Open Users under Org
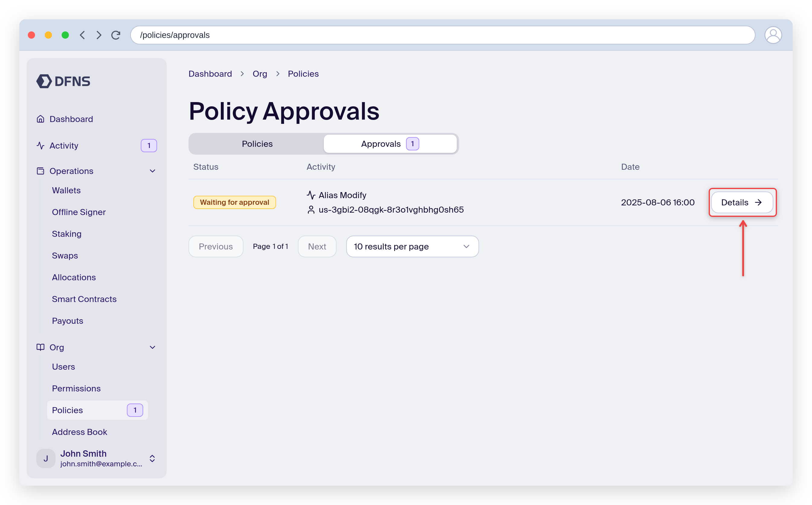The width and height of the screenshot is (812, 505). pos(63,367)
